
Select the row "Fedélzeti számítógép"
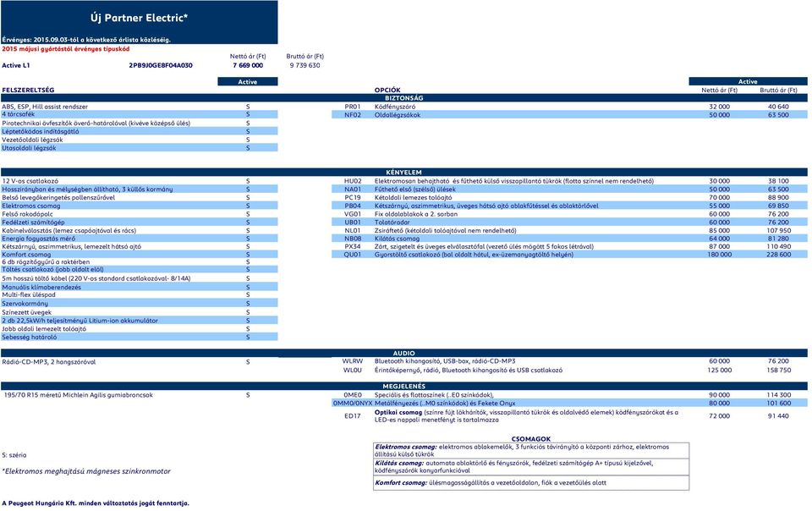click(x=140, y=223)
